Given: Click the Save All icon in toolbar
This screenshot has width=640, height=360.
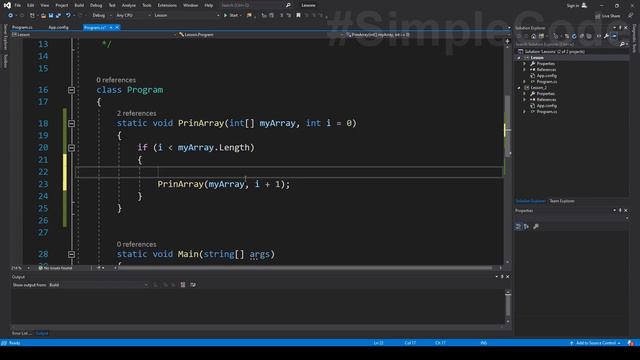Looking at the screenshot, I should pos(58,16).
